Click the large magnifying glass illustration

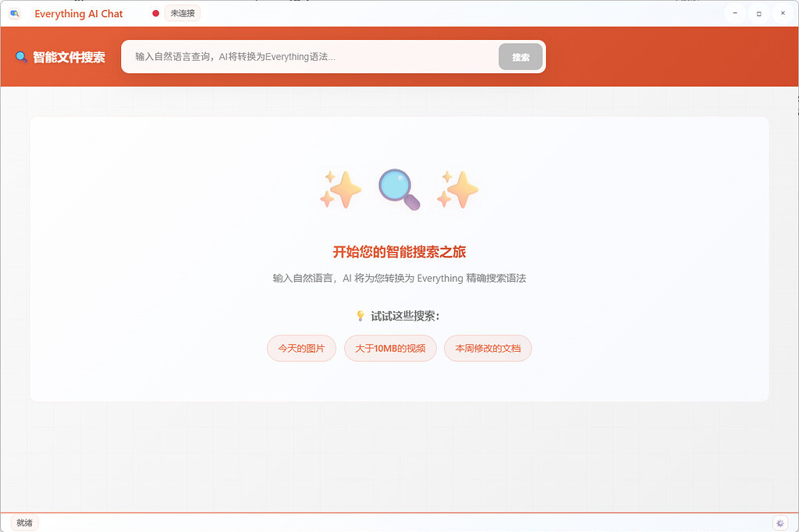tap(399, 190)
